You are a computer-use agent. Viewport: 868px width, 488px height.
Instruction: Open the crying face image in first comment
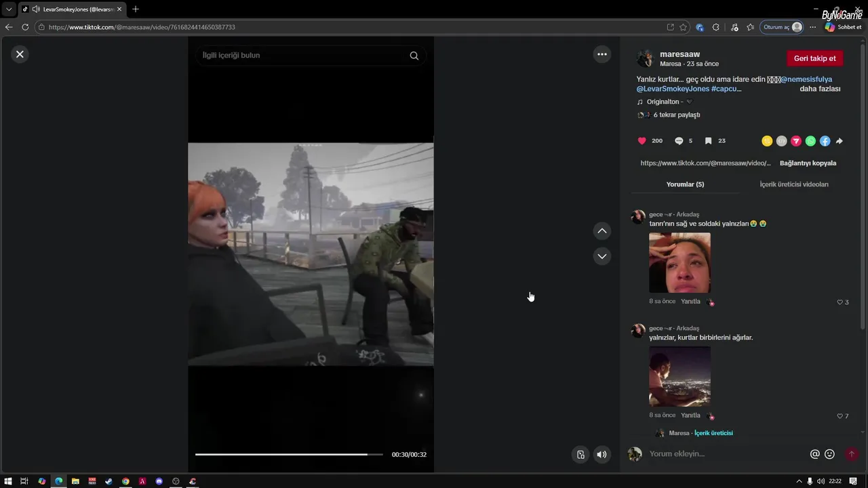(x=679, y=263)
